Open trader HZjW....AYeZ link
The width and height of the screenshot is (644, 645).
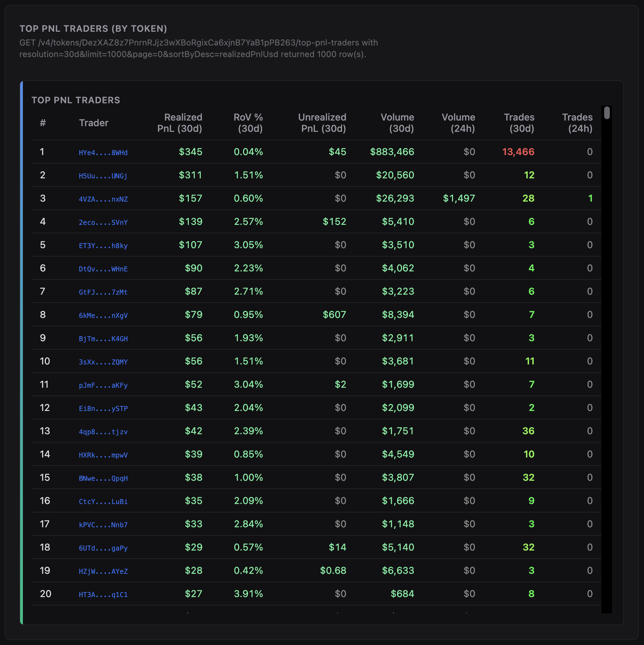[103, 571]
